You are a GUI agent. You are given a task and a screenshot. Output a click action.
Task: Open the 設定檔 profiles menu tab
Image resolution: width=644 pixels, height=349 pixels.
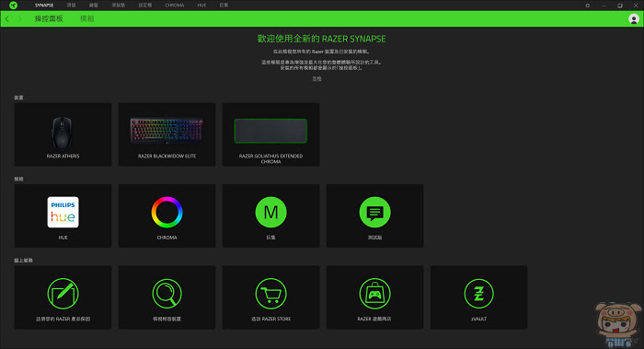click(x=145, y=6)
